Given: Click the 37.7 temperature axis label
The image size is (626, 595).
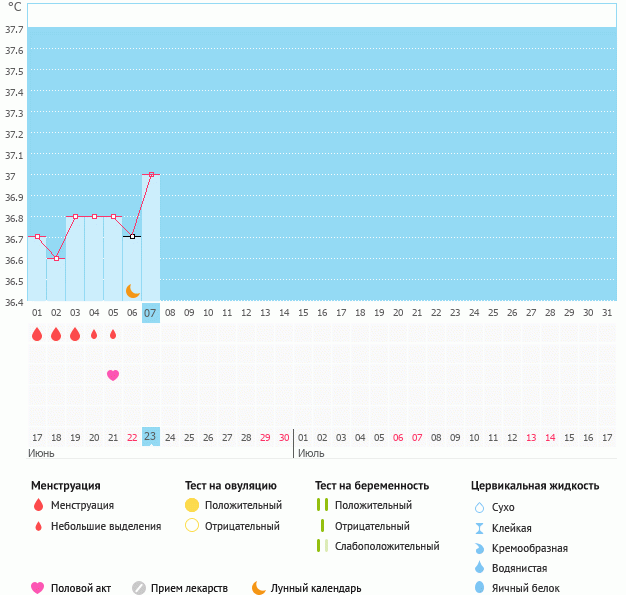Looking at the screenshot, I should [14, 30].
